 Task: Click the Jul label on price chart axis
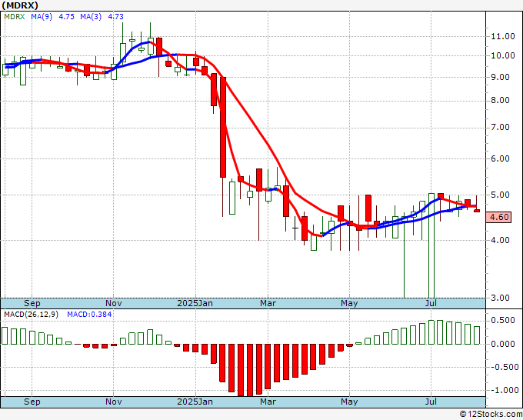(x=431, y=303)
